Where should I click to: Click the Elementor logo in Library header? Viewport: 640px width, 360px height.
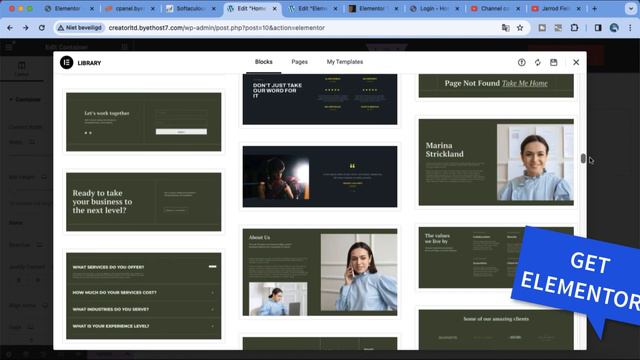coord(67,62)
